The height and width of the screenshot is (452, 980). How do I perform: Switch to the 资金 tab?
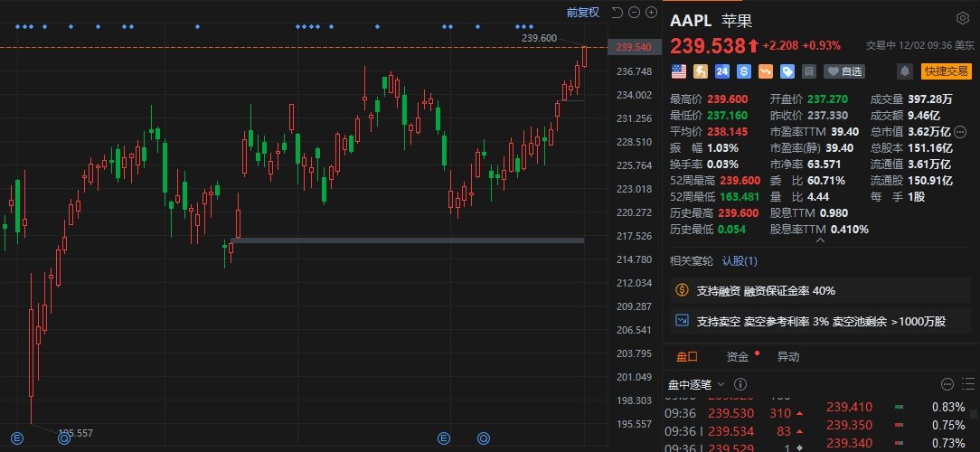point(738,357)
